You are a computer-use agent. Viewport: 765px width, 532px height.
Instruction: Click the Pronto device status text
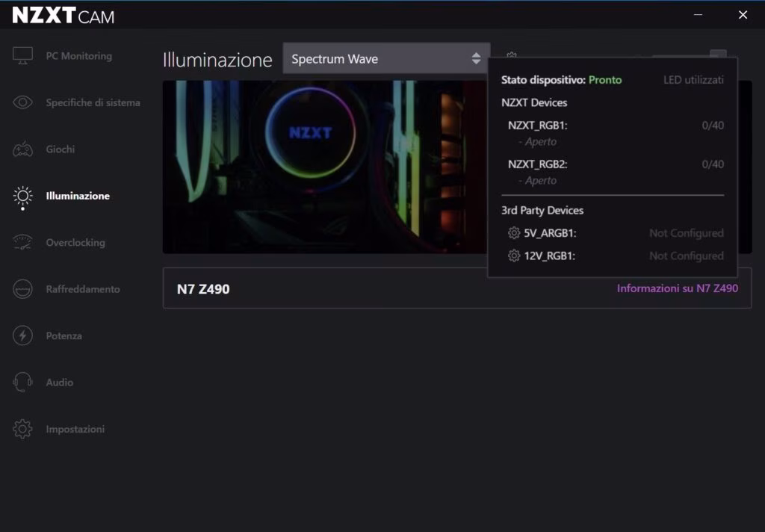[605, 80]
